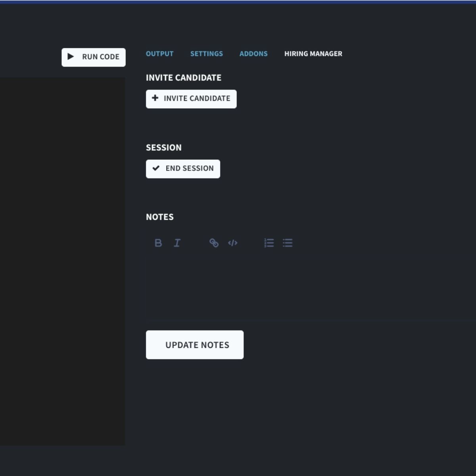The image size is (476, 476).
Task: Select the HIRING MANAGER tab
Action: 313,54
